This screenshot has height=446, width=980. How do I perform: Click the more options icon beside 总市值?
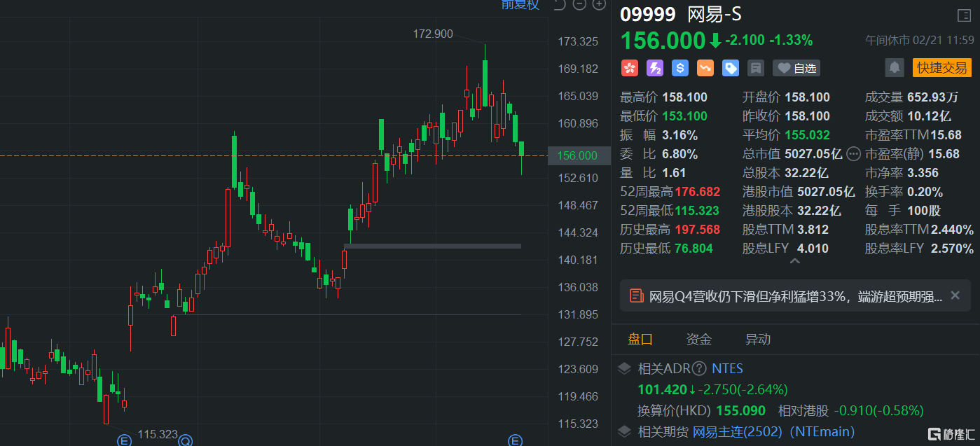point(853,154)
